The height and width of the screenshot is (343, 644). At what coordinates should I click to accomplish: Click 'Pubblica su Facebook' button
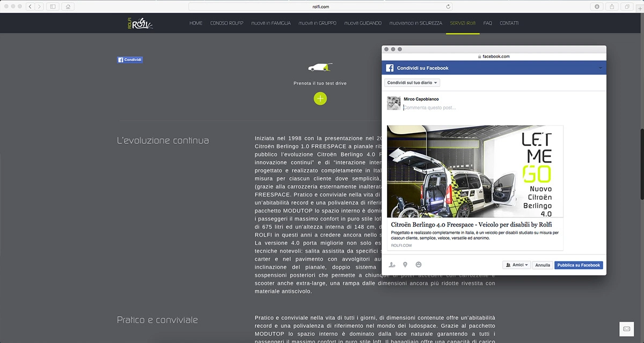point(579,265)
